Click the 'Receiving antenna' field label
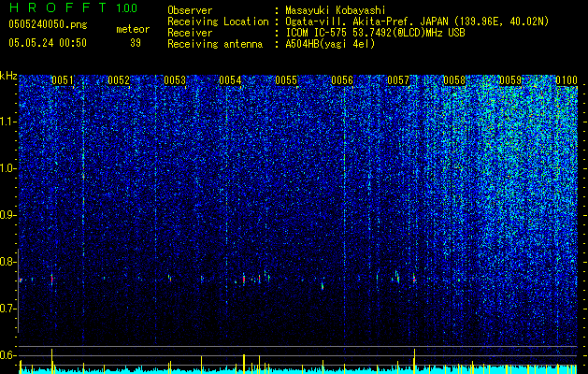The width and height of the screenshot is (588, 374). [x=215, y=44]
